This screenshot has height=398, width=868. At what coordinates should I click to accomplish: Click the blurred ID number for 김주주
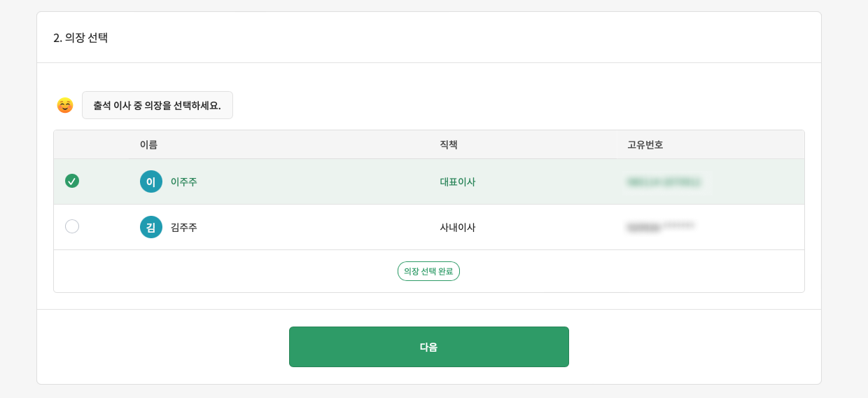pos(661,227)
